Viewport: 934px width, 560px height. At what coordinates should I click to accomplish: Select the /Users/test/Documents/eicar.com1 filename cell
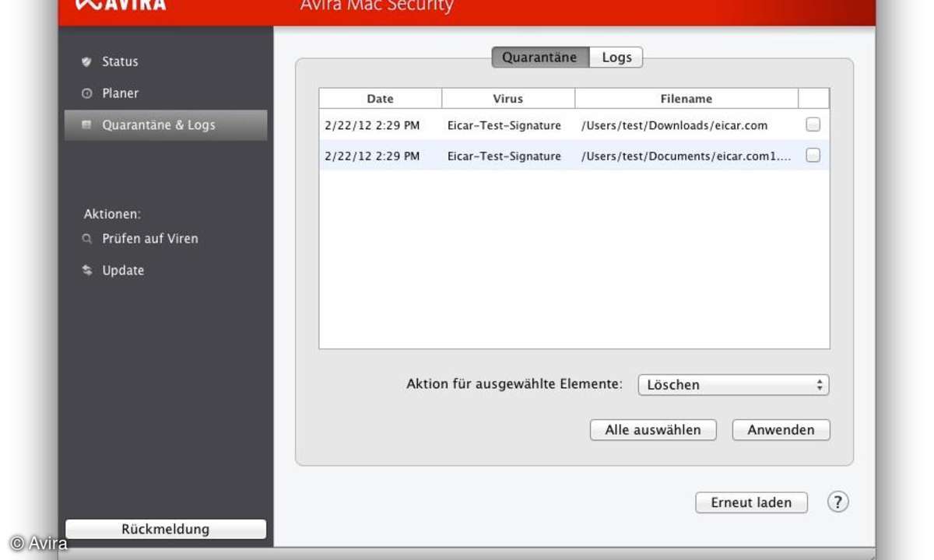pos(686,156)
